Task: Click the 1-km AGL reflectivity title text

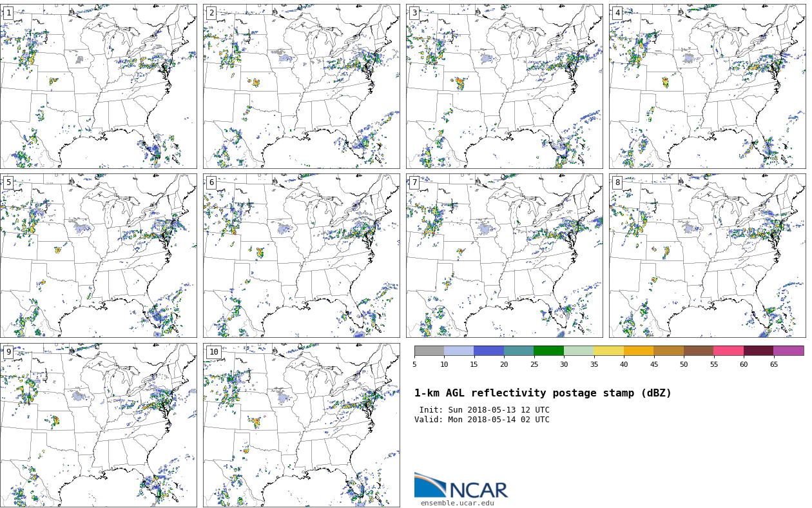Action: click(543, 393)
